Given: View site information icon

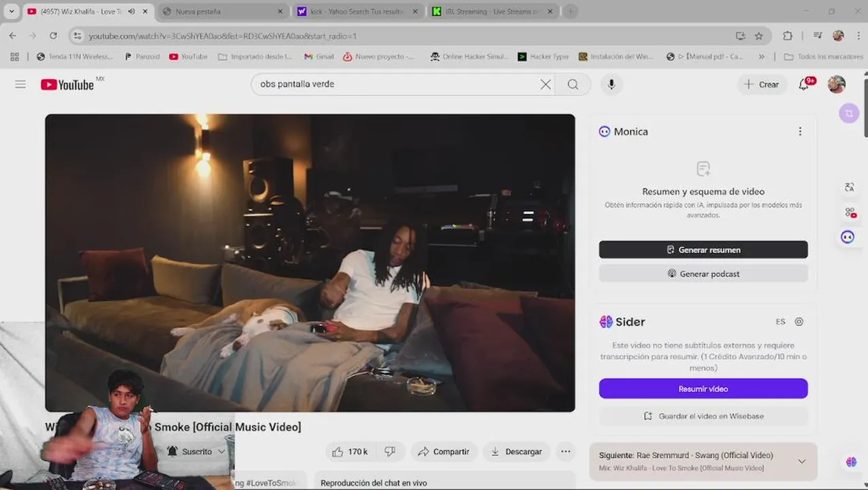Looking at the screenshot, I should tap(77, 36).
